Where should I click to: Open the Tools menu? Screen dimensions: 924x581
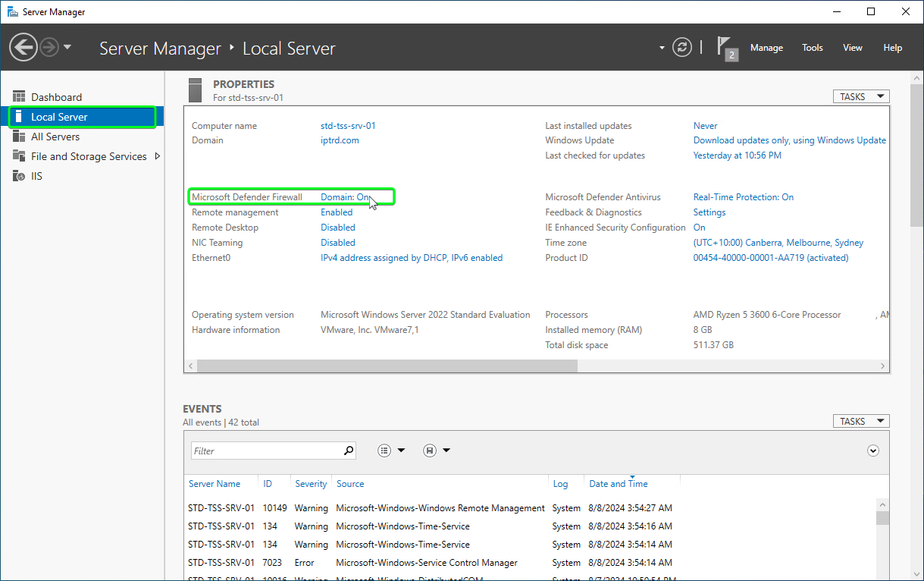coord(813,48)
